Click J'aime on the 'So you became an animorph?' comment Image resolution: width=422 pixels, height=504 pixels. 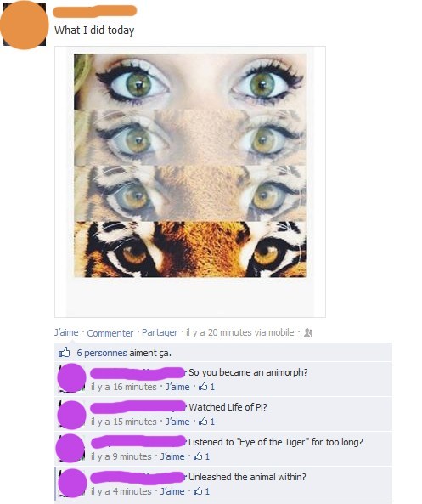click(x=177, y=387)
